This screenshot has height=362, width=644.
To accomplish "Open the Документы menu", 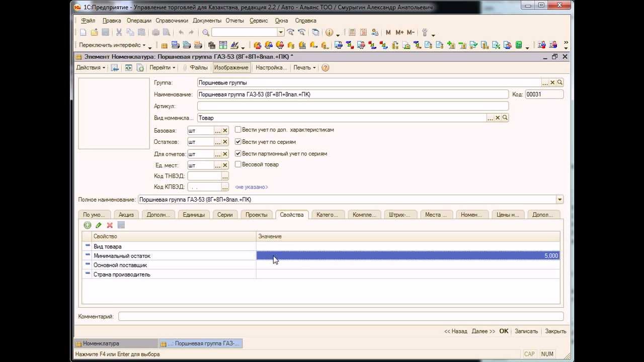I will 207,21.
